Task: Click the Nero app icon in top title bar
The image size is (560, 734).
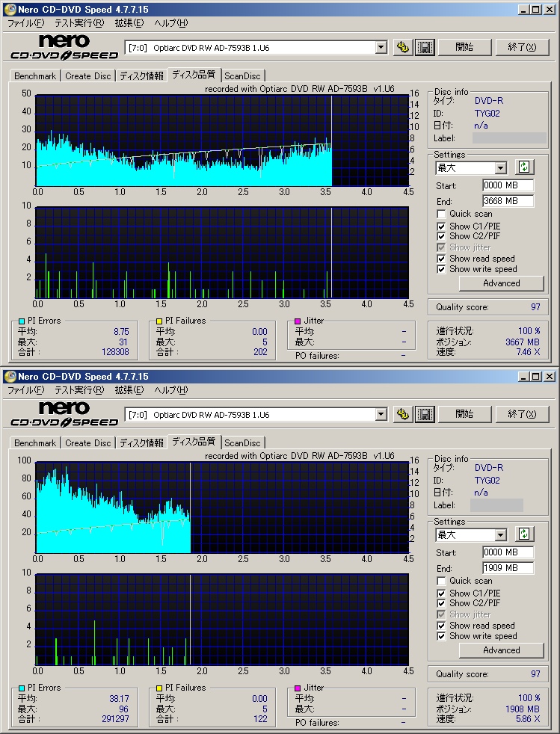Action: pyautogui.click(x=10, y=10)
